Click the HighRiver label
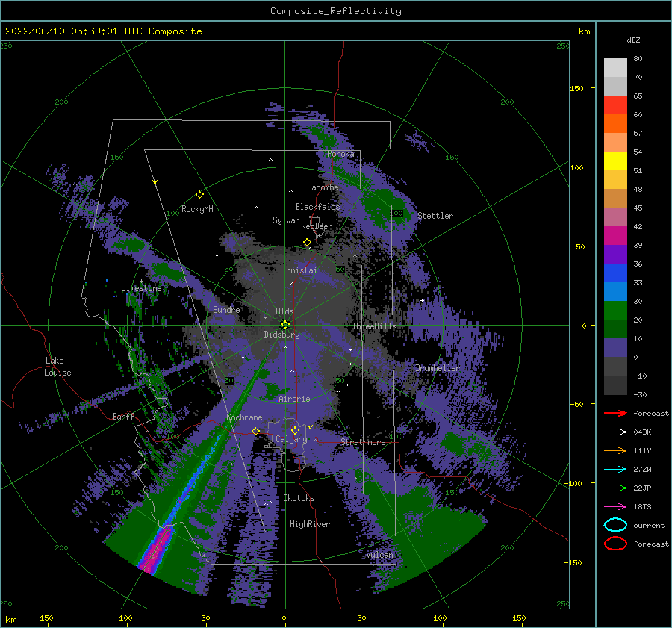This screenshot has height=628, width=672. click(310, 524)
